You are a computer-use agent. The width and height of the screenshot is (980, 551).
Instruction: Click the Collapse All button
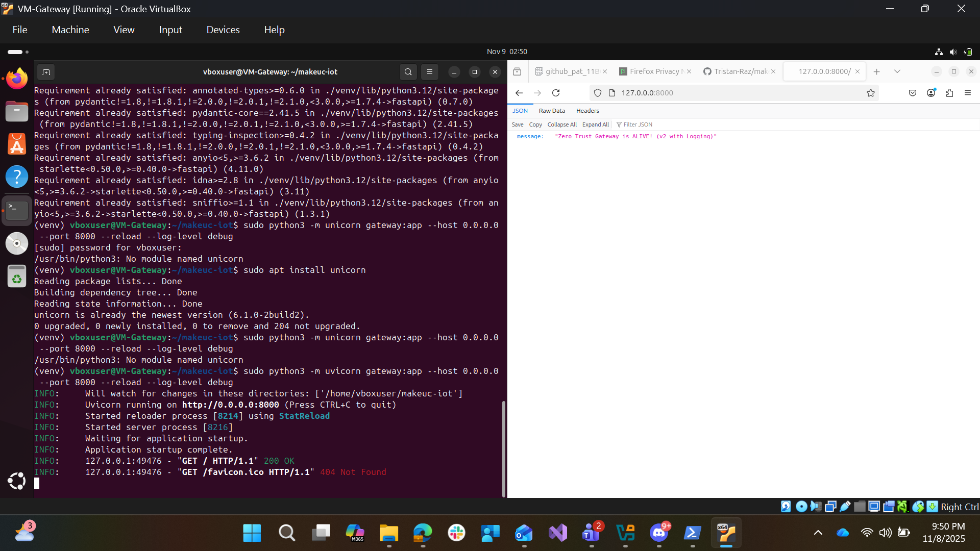pos(562,124)
